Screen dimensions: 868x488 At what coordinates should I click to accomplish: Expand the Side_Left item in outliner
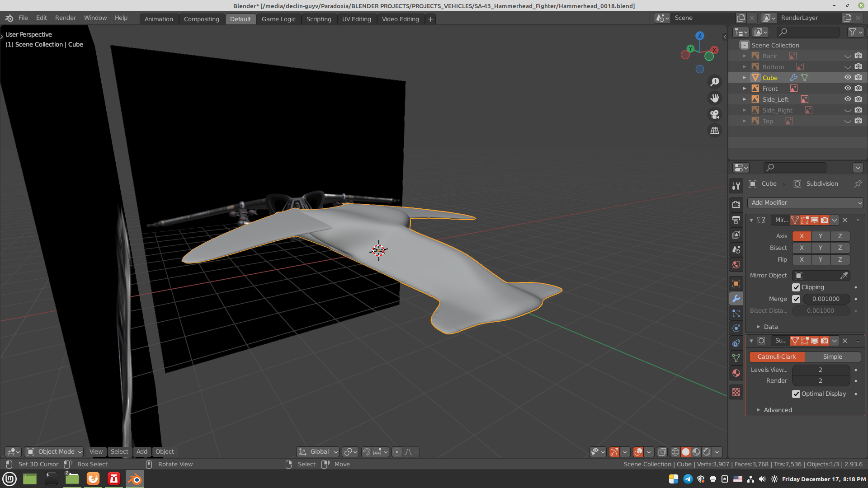click(x=744, y=99)
